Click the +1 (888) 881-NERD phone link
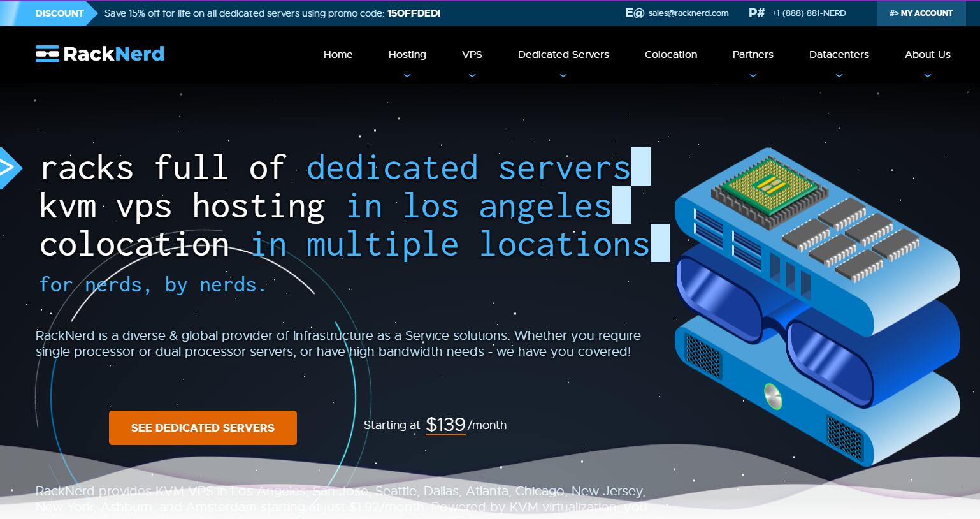 (x=809, y=13)
